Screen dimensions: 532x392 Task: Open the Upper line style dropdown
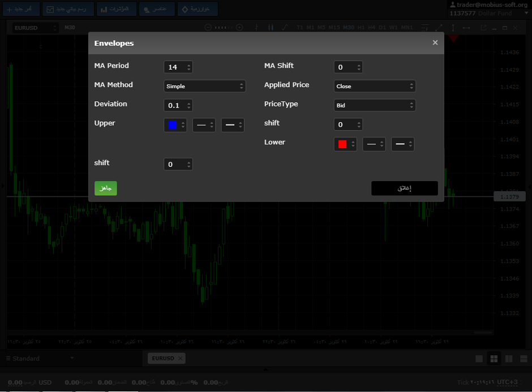204,125
